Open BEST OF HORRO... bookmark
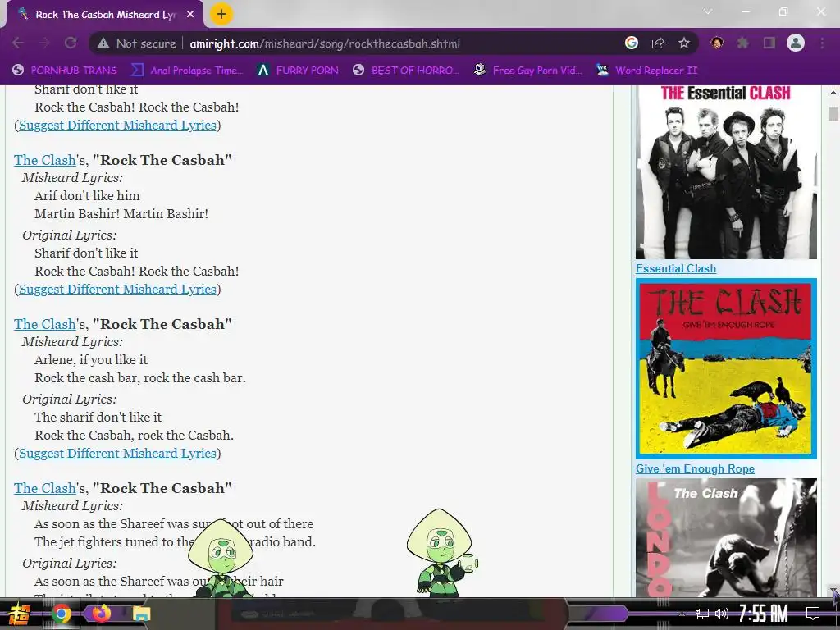840x630 pixels. (x=406, y=71)
